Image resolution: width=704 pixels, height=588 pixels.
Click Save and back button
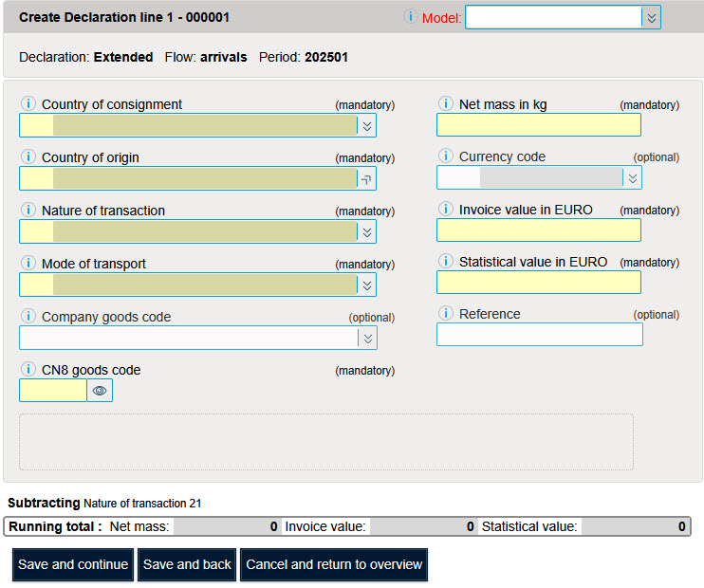click(x=187, y=564)
